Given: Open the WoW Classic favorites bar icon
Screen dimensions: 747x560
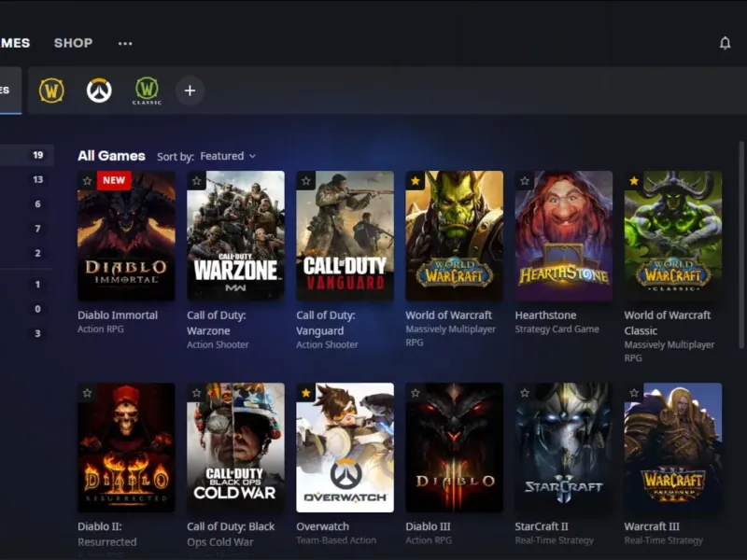Looking at the screenshot, I should (147, 91).
